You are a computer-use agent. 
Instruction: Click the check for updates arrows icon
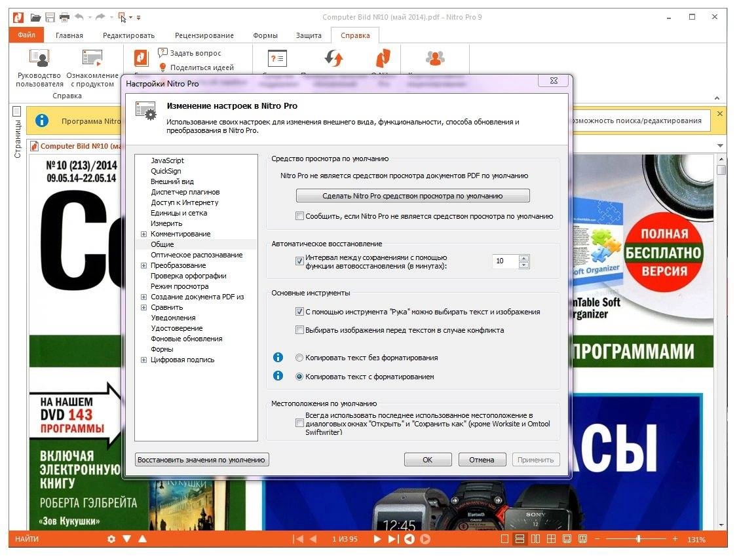coord(334,58)
